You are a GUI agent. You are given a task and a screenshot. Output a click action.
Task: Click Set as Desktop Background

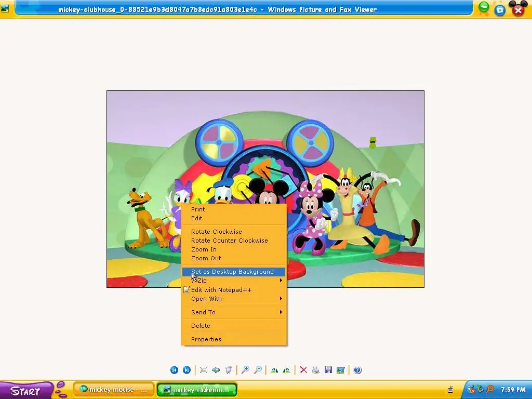click(234, 272)
